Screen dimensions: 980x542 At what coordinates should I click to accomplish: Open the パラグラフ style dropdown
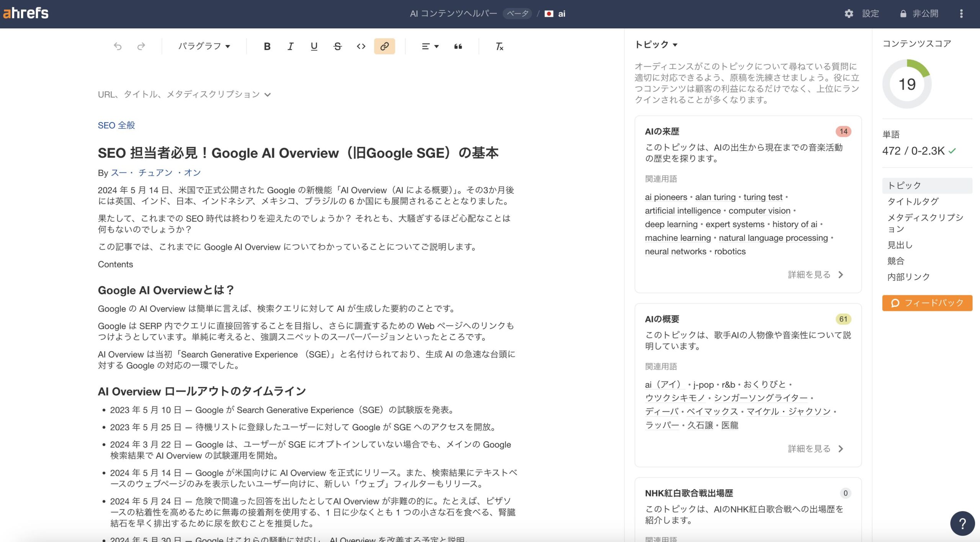(204, 46)
